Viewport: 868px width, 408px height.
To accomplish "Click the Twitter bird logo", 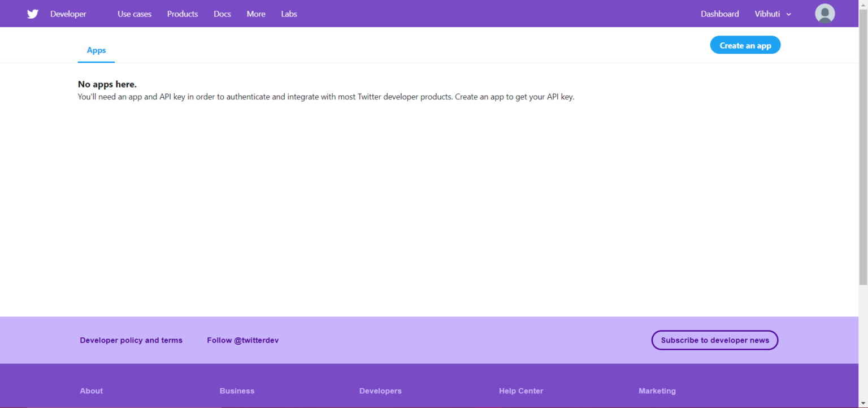I will (32, 14).
